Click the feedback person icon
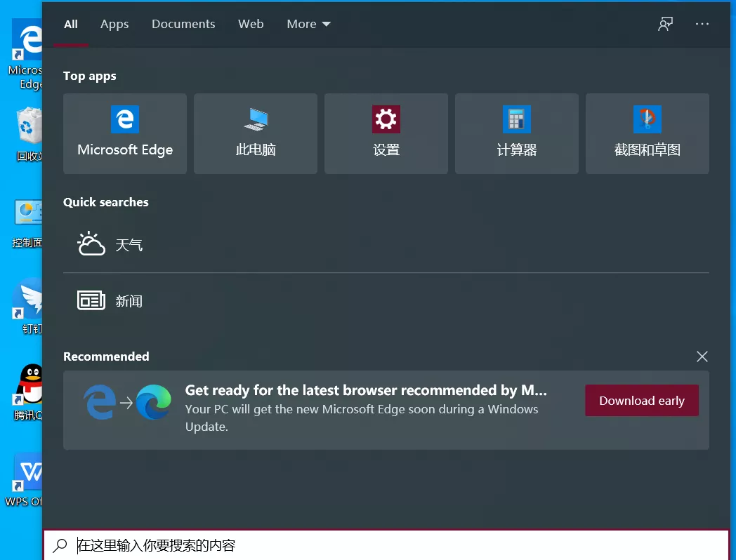The width and height of the screenshot is (736, 560). click(x=665, y=24)
